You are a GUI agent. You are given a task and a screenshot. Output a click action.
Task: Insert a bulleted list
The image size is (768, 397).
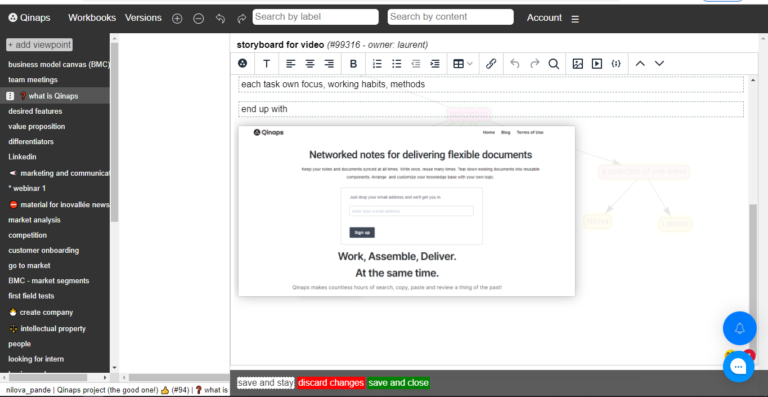coord(397,64)
